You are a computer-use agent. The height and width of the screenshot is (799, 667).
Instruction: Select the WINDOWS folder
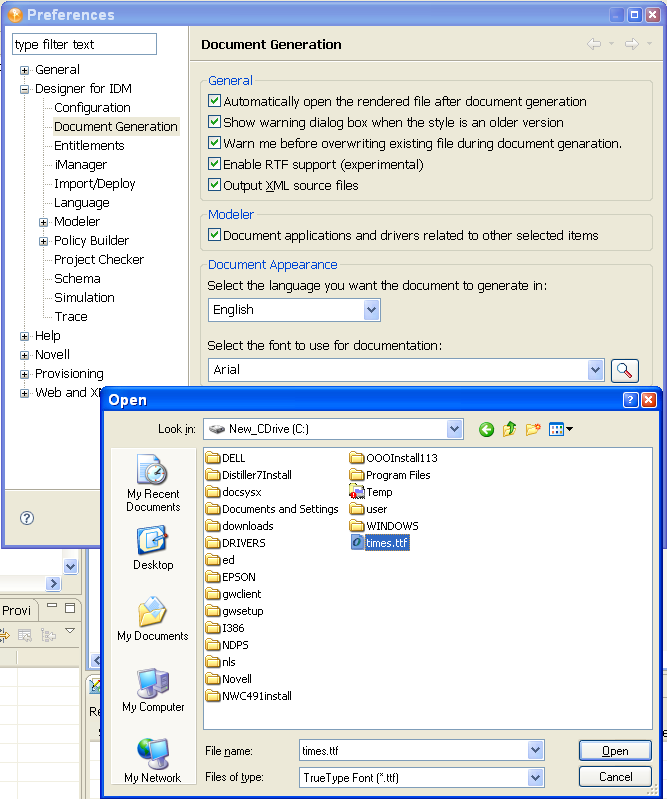(384, 526)
